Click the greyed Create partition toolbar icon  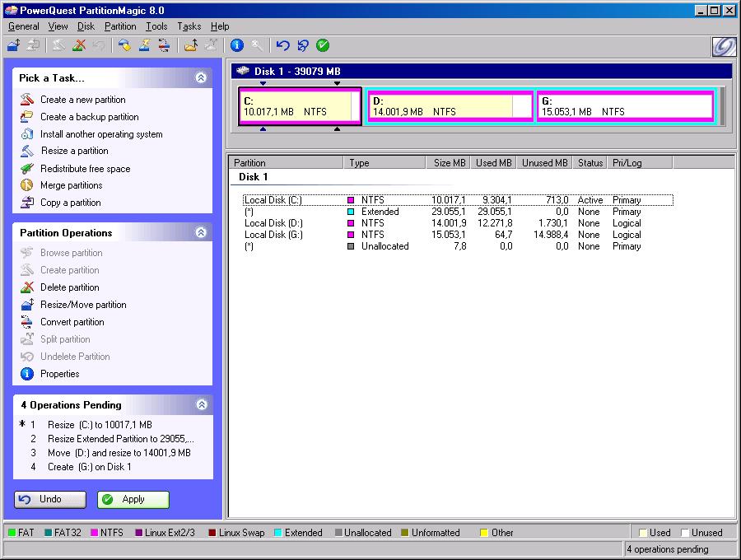[x=58, y=45]
